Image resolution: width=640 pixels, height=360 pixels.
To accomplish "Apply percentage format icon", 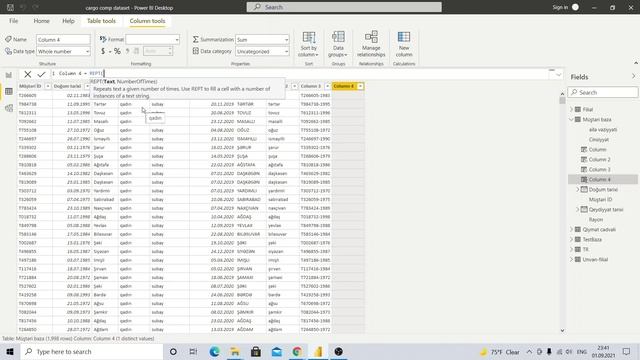I will 117,51.
